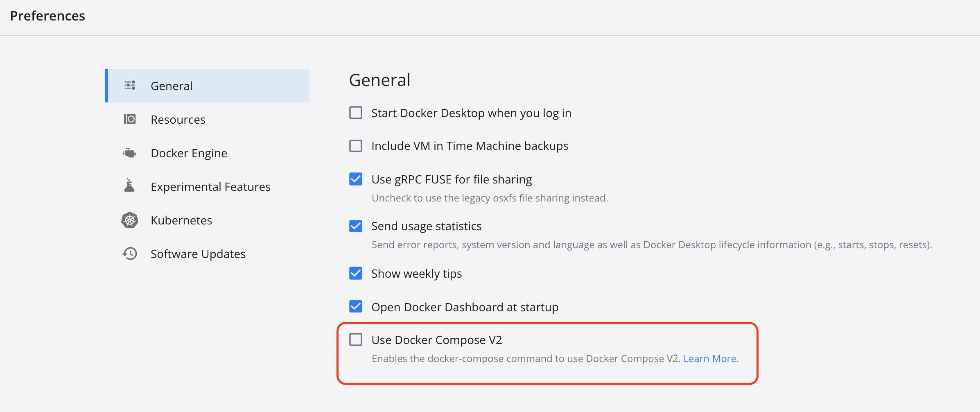Click the General sliders icon in sidebar

tap(130, 85)
